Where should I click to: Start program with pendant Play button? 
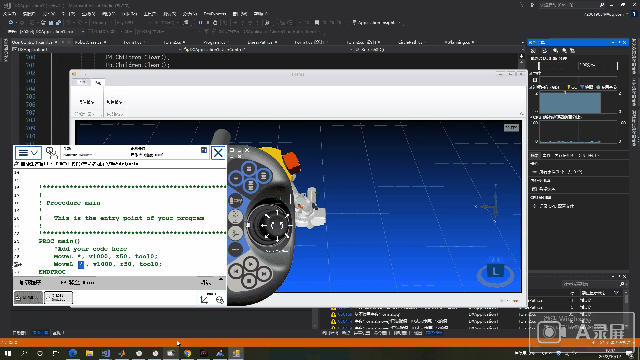pyautogui.click(x=250, y=264)
